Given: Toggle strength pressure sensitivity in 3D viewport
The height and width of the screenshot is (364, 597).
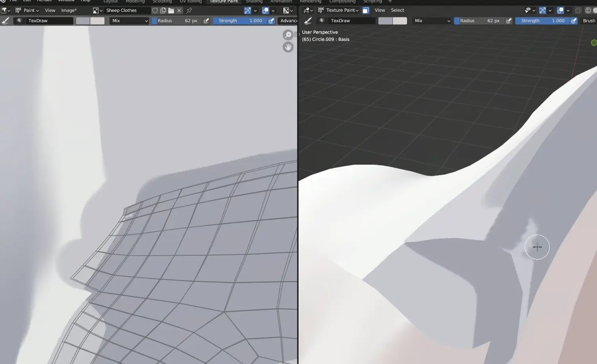Looking at the screenshot, I should [x=574, y=21].
